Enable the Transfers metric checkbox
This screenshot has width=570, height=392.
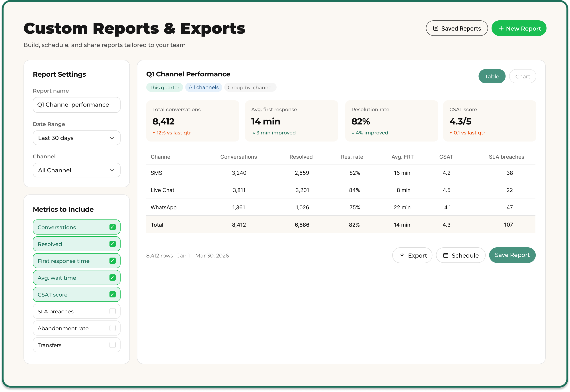pyautogui.click(x=113, y=345)
